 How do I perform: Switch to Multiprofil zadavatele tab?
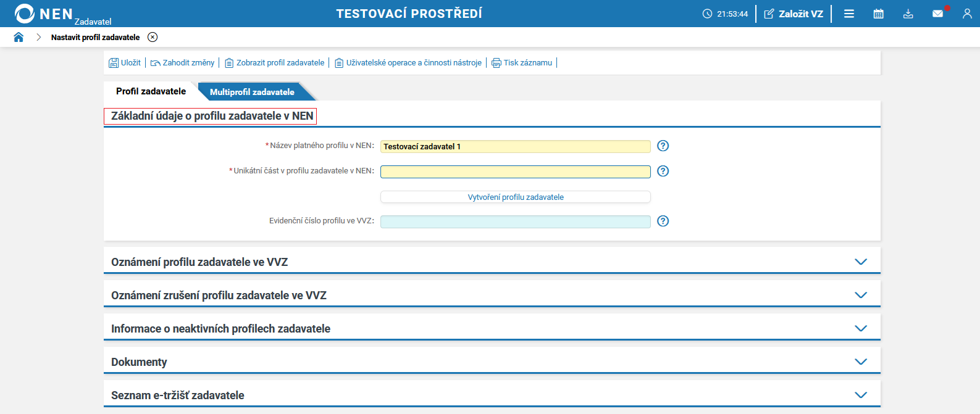point(252,92)
